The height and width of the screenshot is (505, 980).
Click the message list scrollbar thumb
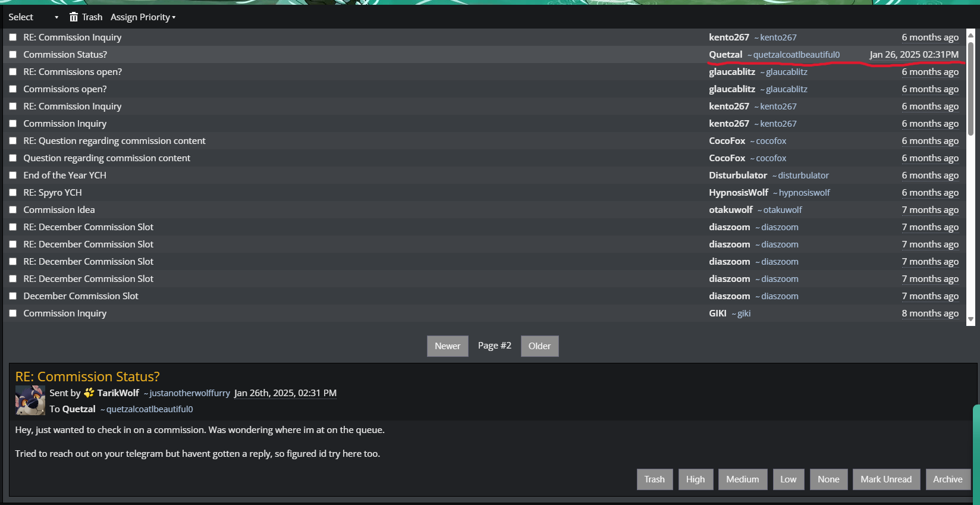point(970,88)
